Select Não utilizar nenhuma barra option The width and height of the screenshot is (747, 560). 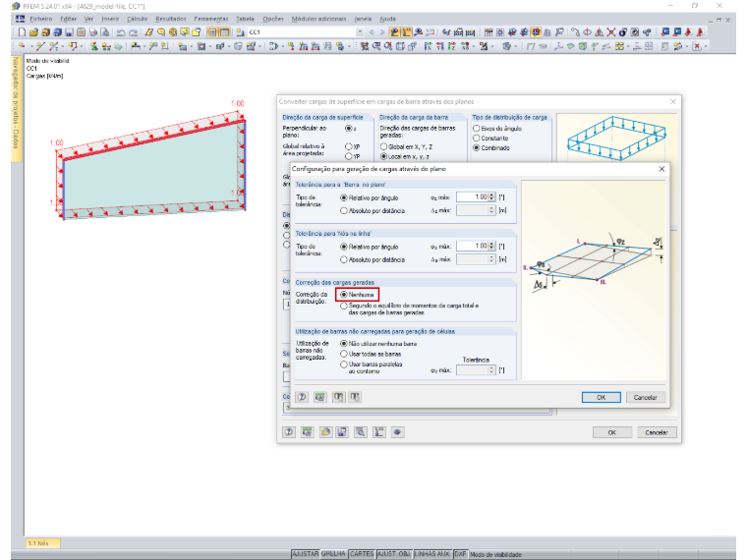click(x=343, y=343)
